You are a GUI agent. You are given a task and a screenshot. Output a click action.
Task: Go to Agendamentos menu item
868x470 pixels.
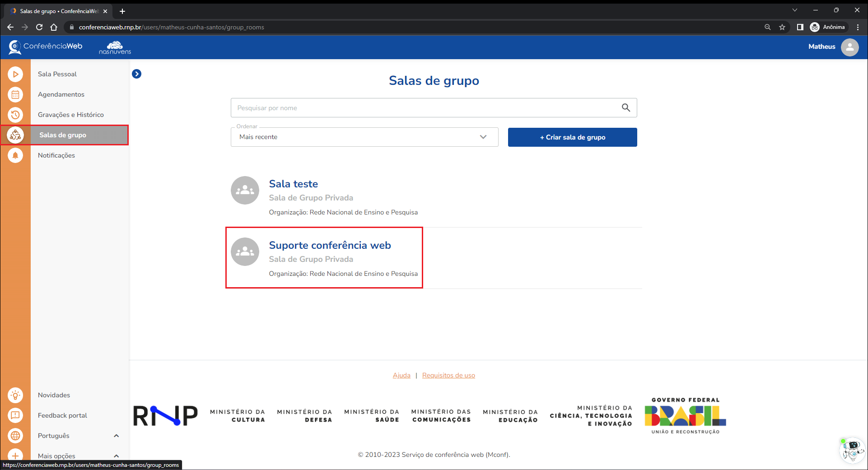tap(61, 94)
